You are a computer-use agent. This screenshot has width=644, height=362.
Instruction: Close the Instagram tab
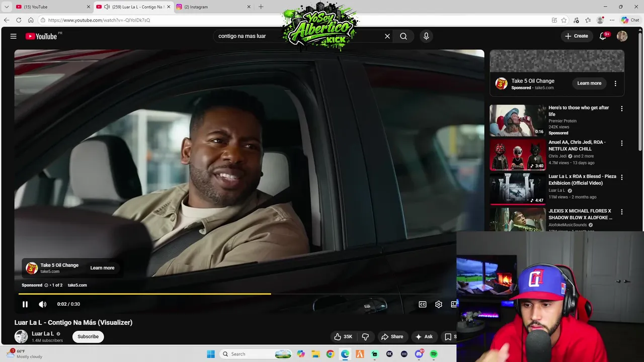tap(249, 7)
